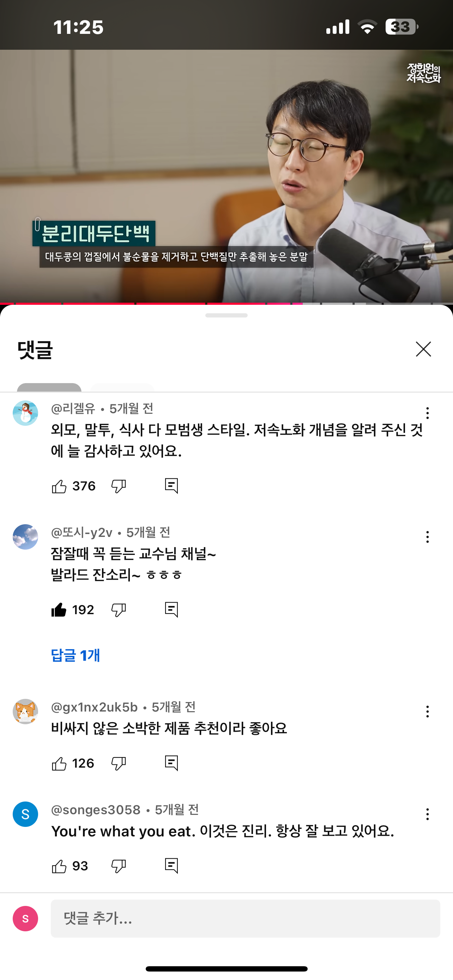
Task: Close the 댓글 comments panel
Action: pos(423,349)
